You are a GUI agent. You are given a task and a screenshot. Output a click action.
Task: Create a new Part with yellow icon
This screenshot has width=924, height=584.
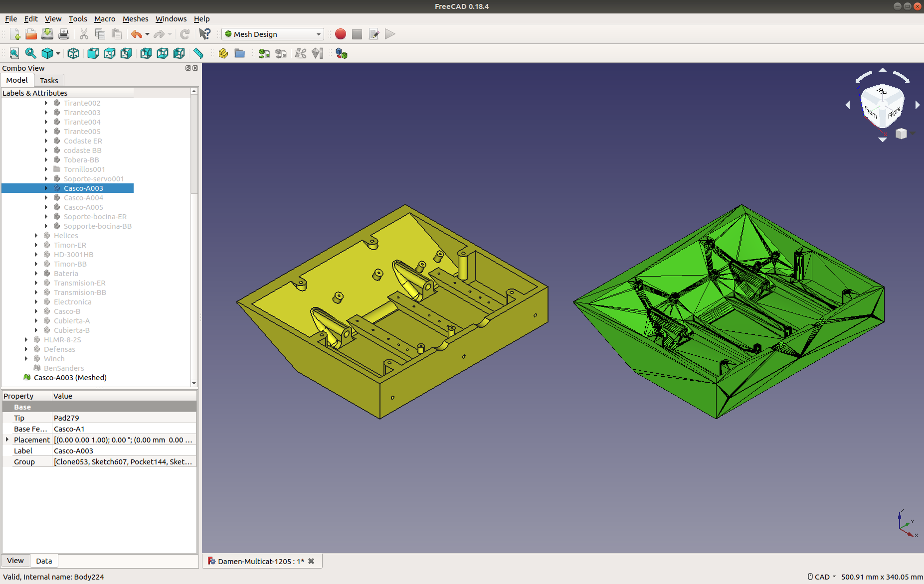(x=223, y=53)
